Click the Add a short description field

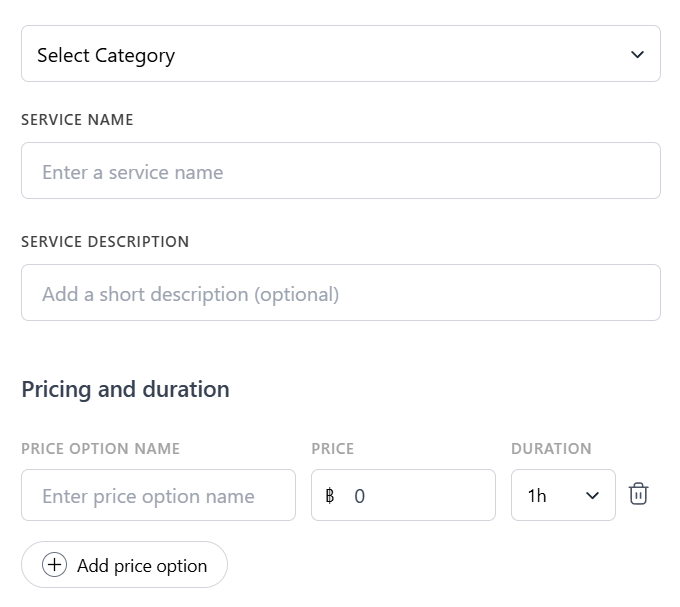(340, 293)
